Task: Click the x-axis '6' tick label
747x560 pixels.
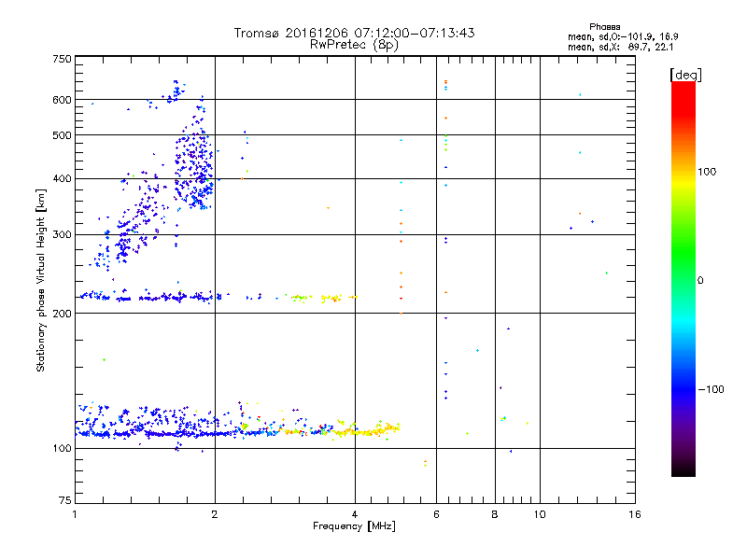Action: (x=436, y=514)
